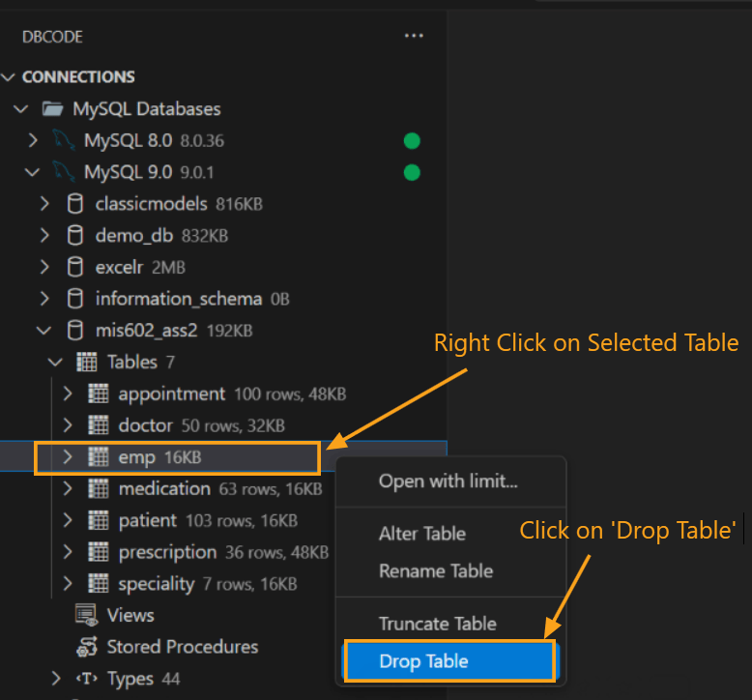Click the Tables group grid icon

(x=87, y=363)
